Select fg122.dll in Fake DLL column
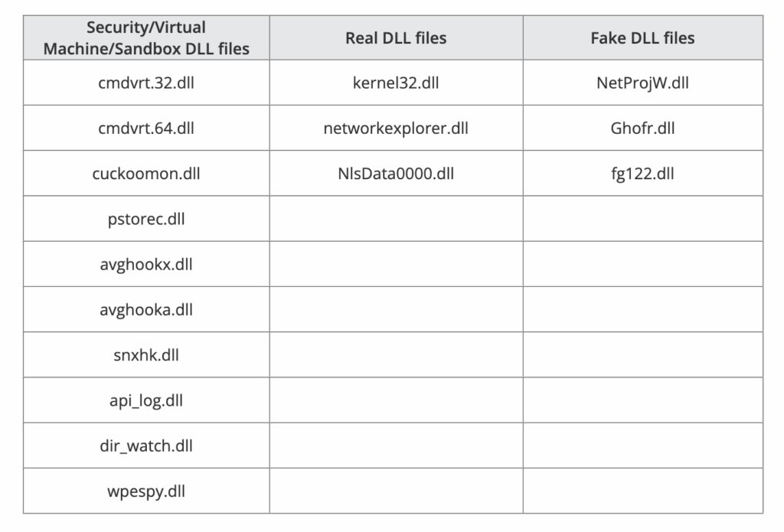Viewport: 784px width, 532px height. (642, 173)
